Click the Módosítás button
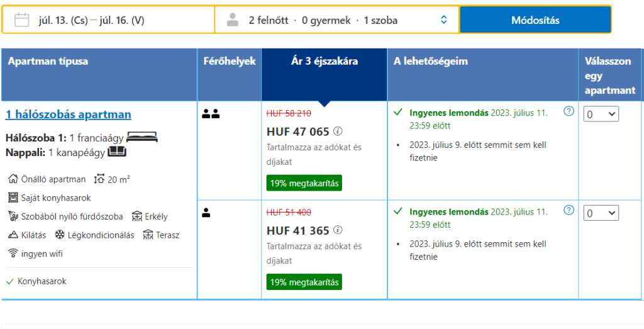644x329 pixels. pyautogui.click(x=535, y=20)
